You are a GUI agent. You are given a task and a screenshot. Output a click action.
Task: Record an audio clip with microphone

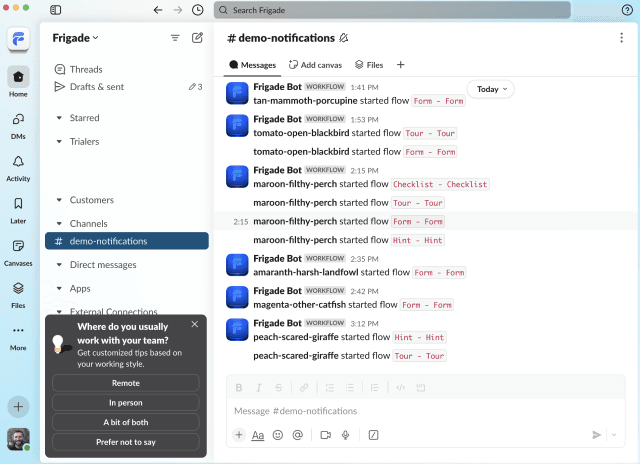coord(345,435)
